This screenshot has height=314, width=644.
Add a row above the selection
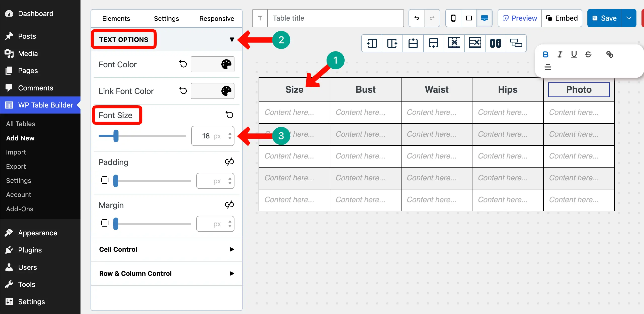coord(413,43)
